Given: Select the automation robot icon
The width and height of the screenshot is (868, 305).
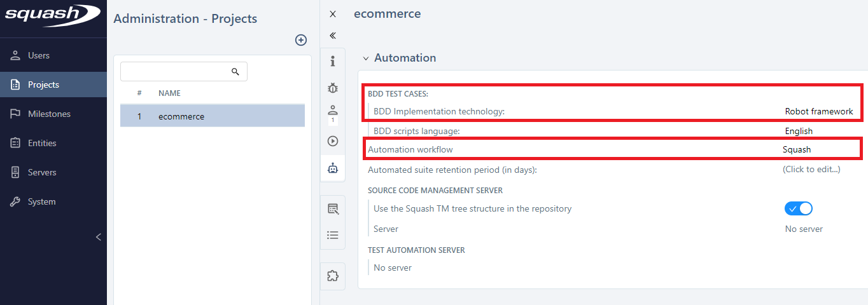Looking at the screenshot, I should coord(332,168).
